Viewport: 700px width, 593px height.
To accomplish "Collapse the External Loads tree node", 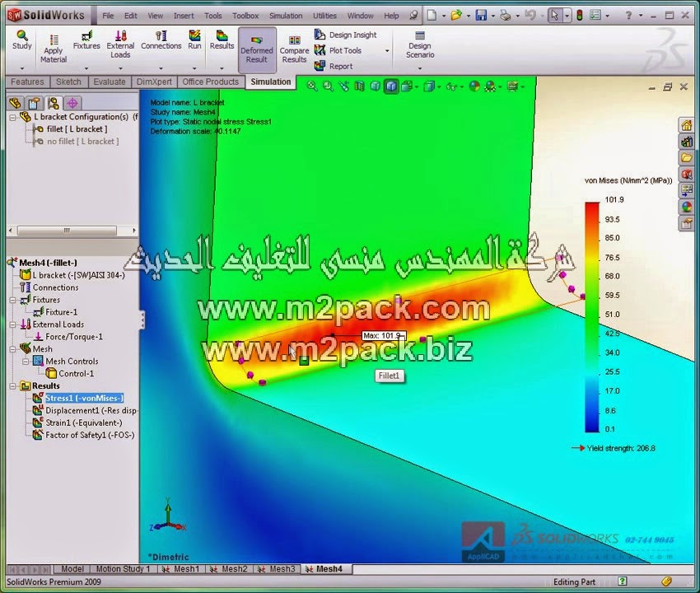I will pyautogui.click(x=13, y=325).
